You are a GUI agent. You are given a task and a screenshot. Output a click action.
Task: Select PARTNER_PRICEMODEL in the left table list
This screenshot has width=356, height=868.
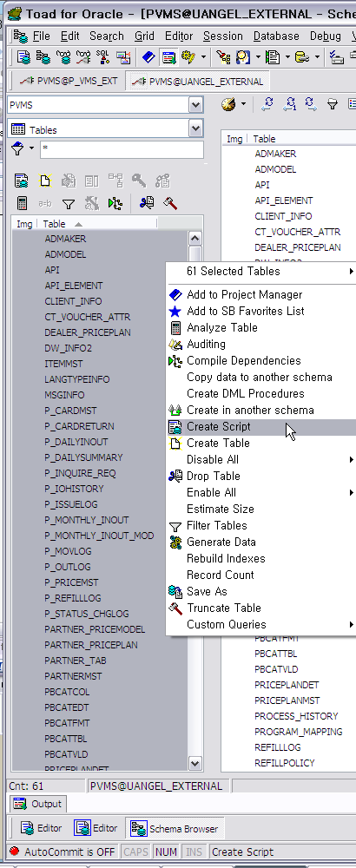(95, 629)
